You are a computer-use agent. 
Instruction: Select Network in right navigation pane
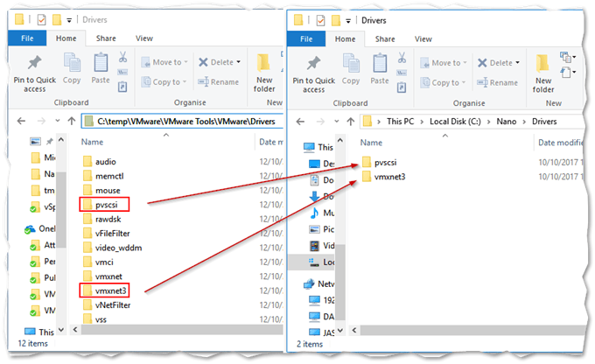tap(318, 283)
